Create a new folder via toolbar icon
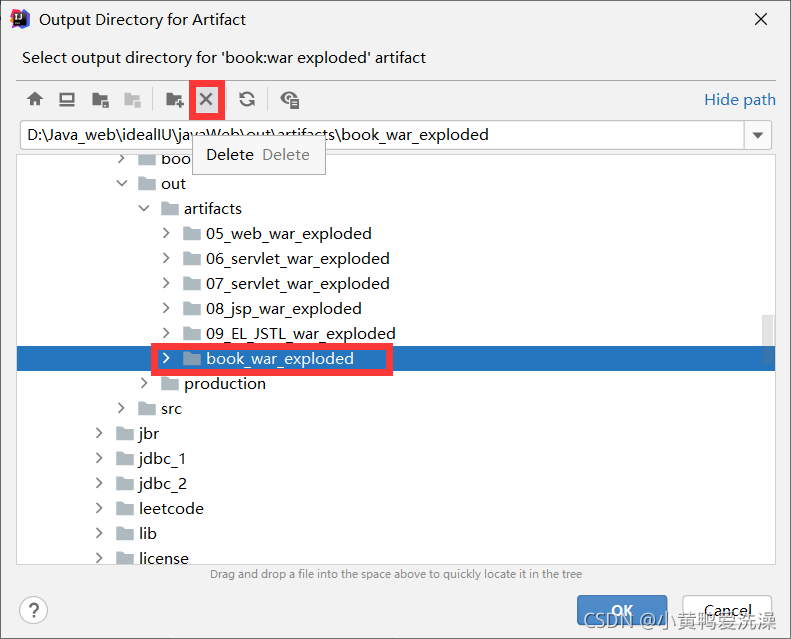 [x=175, y=99]
